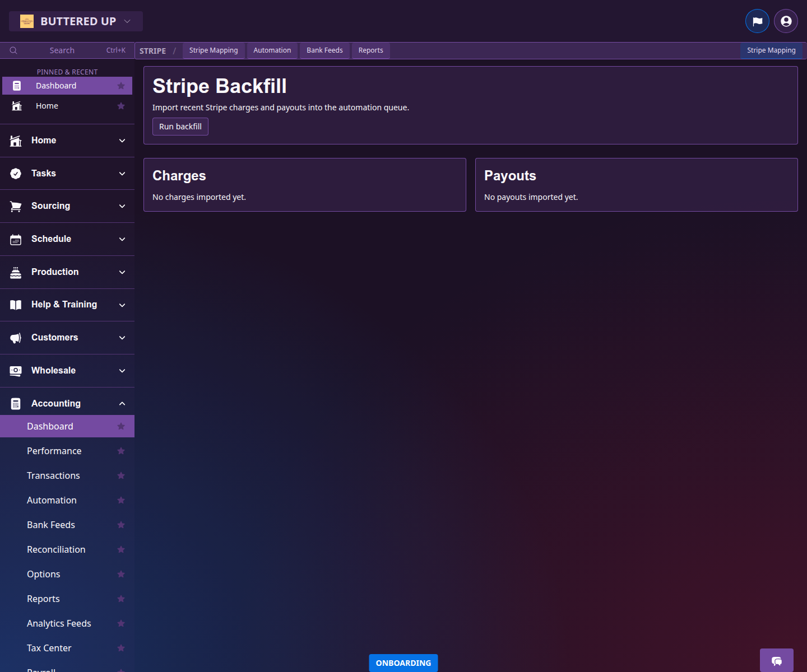Viewport: 807px width, 672px height.
Task: Switch to the Bank Feeds tab
Action: pos(324,50)
